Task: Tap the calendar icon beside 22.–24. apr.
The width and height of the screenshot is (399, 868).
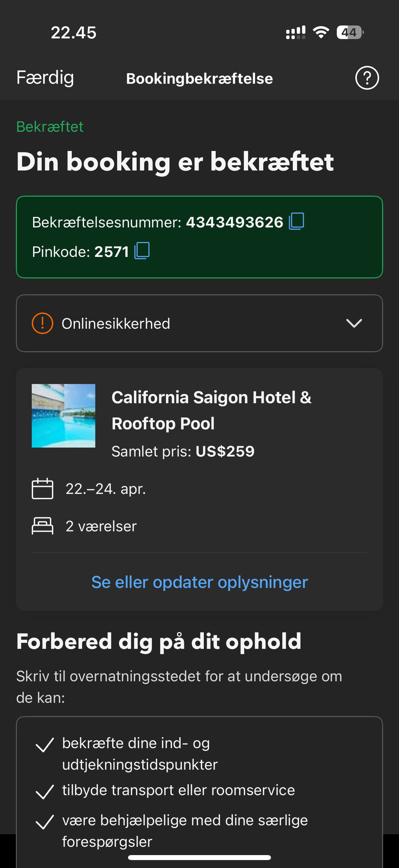Action: point(42,488)
